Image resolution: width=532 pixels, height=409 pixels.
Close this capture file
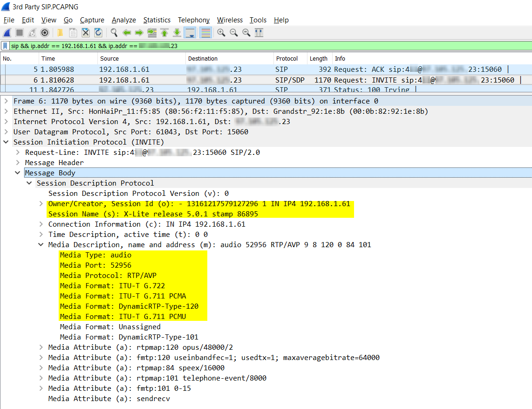click(x=86, y=33)
